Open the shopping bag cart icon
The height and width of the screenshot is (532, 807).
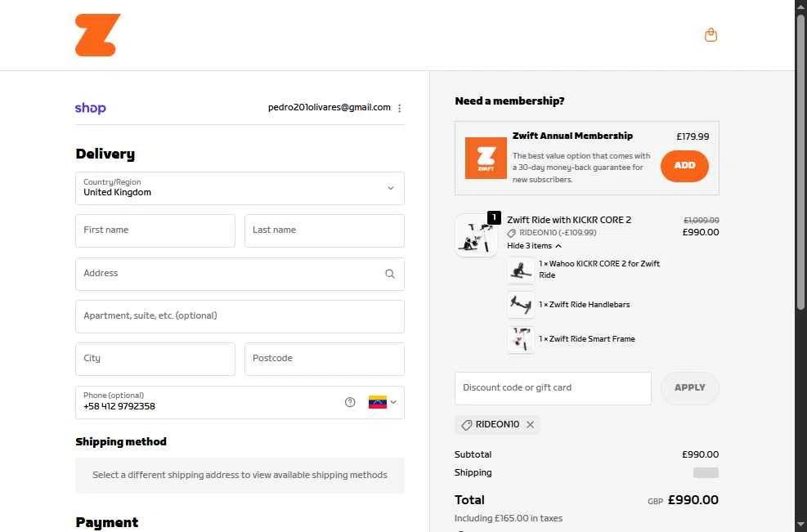click(x=711, y=35)
